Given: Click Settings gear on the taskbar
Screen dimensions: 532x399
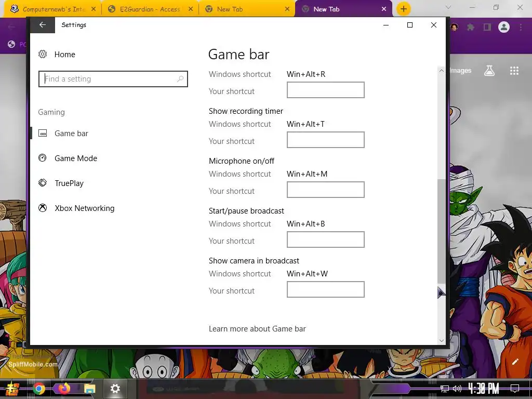Looking at the screenshot, I should click(x=115, y=389).
